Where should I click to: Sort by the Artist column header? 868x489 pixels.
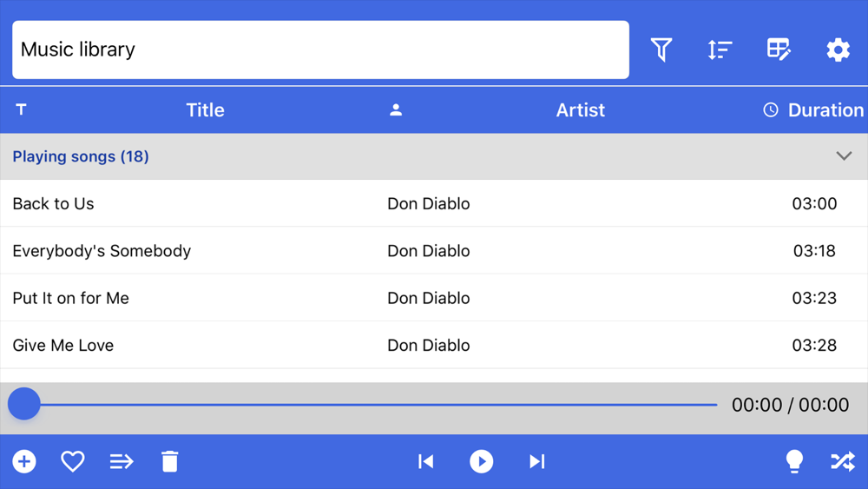(580, 110)
